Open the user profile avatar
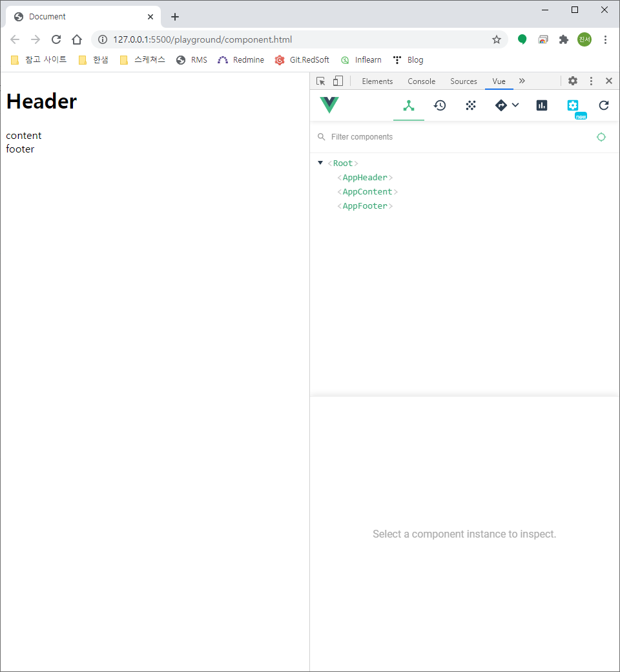The height and width of the screenshot is (672, 620). click(584, 39)
